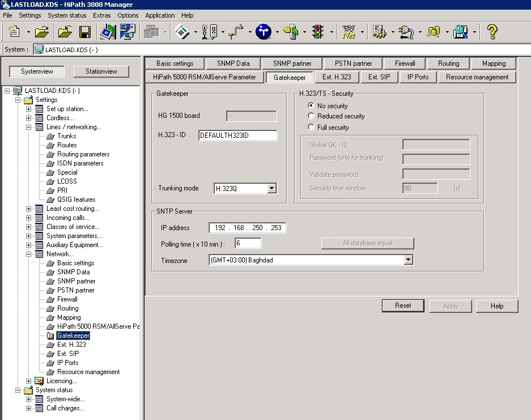531x420 pixels.
Task: Select Ext. H.323 in the tree
Action: [x=71, y=345]
